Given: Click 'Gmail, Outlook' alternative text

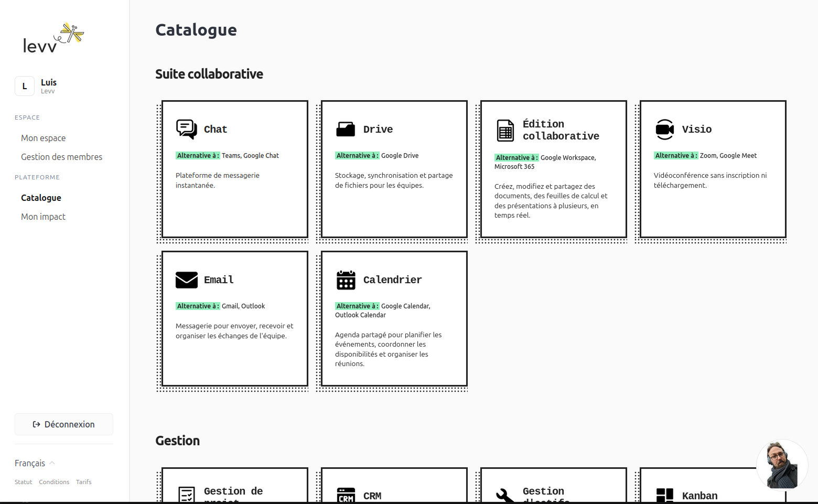Looking at the screenshot, I should pos(243,306).
